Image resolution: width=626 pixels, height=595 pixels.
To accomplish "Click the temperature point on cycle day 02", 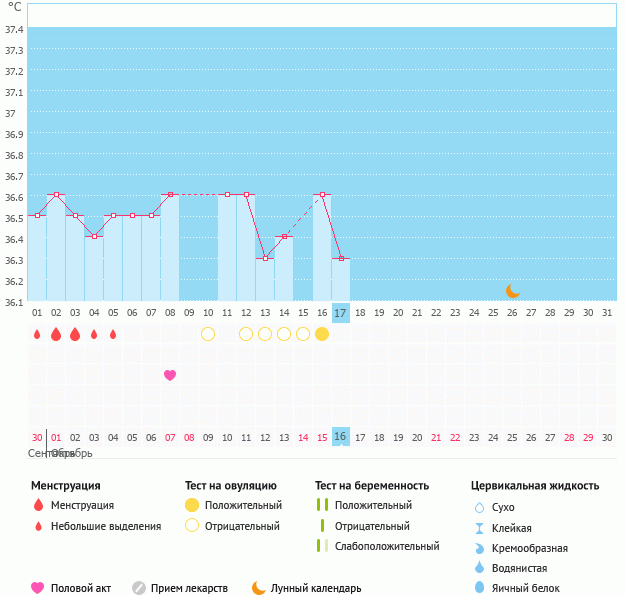I will pyautogui.click(x=56, y=194).
